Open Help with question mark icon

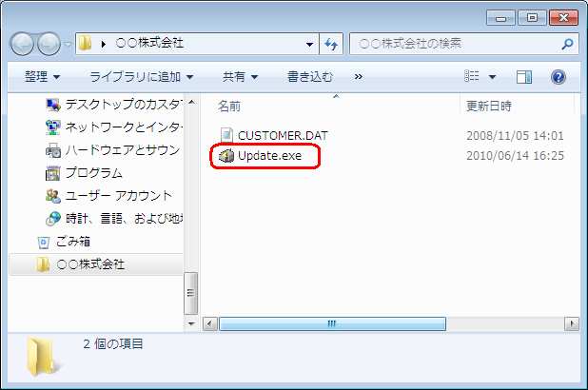click(x=558, y=77)
